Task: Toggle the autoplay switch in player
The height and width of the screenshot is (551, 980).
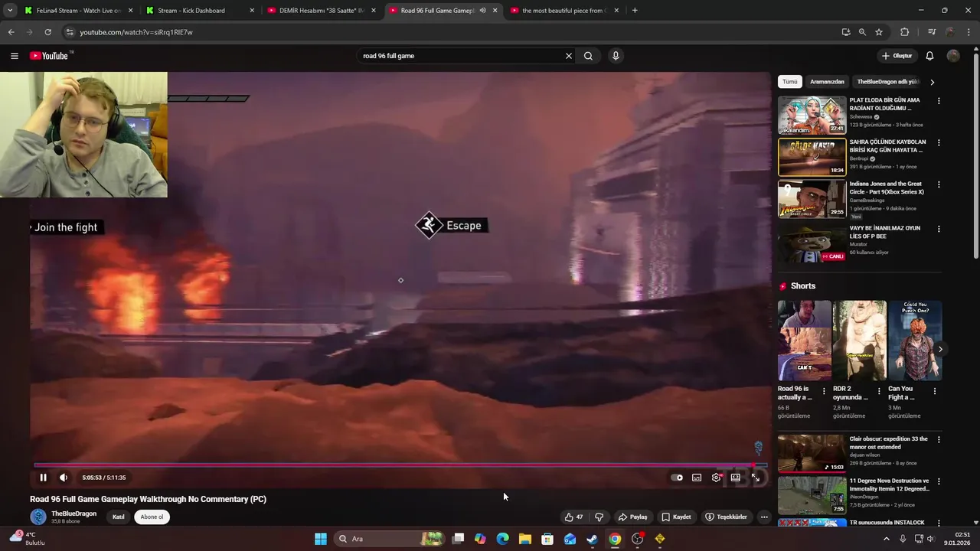Action: (x=677, y=478)
